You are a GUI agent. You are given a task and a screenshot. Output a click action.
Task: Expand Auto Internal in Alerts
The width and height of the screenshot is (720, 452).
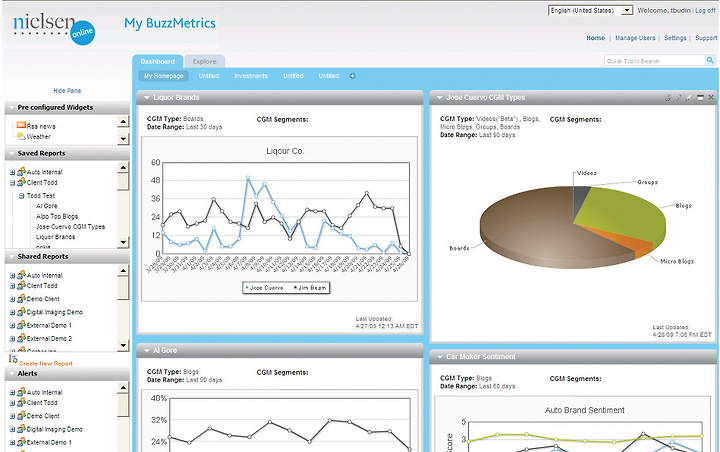point(12,393)
